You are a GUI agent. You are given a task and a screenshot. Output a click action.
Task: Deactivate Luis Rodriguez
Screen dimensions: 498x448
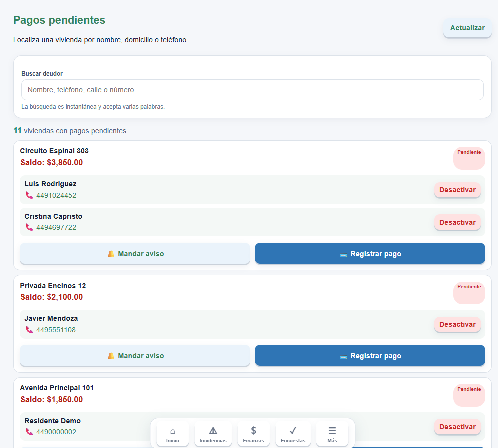(x=457, y=190)
